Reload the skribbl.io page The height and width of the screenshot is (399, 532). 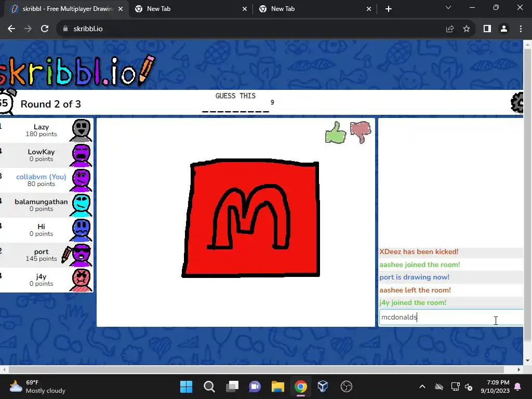pyautogui.click(x=45, y=29)
